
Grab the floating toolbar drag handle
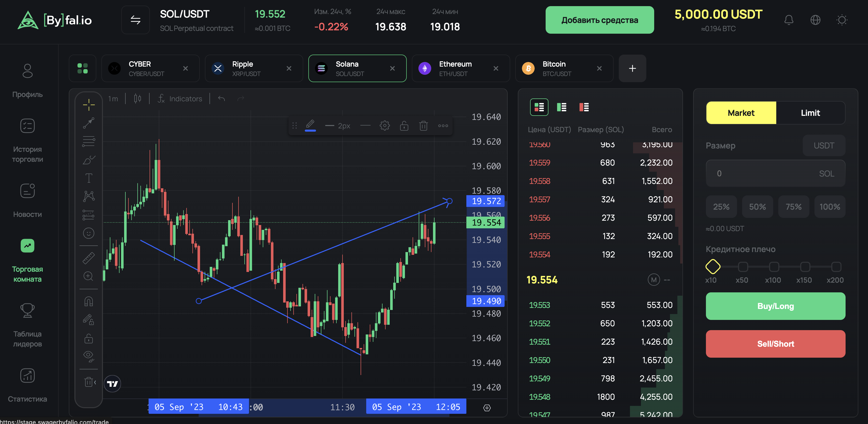point(295,126)
